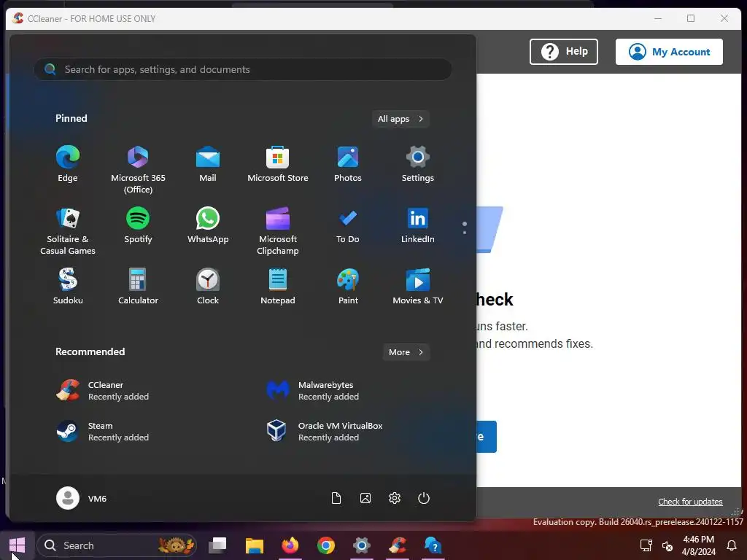
Task: Launch Notepad from pinned apps
Action: (x=278, y=287)
